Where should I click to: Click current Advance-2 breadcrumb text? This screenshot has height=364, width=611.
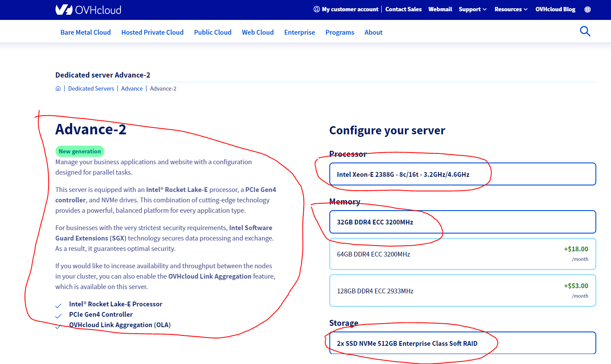(163, 88)
